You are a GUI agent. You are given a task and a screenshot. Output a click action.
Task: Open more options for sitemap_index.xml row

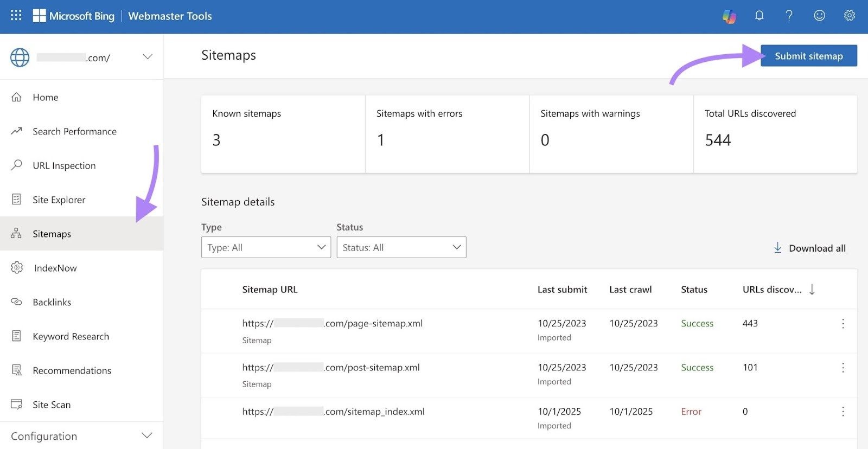pos(843,412)
